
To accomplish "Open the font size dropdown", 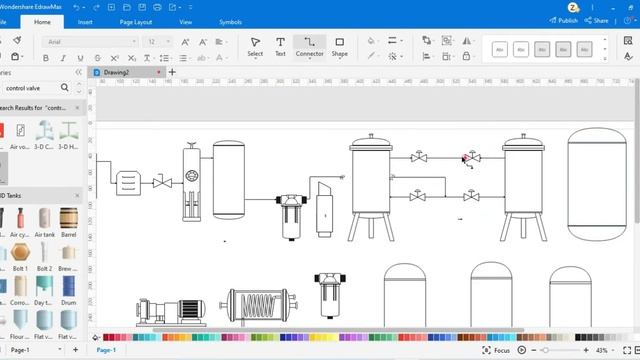I will click(157, 42).
